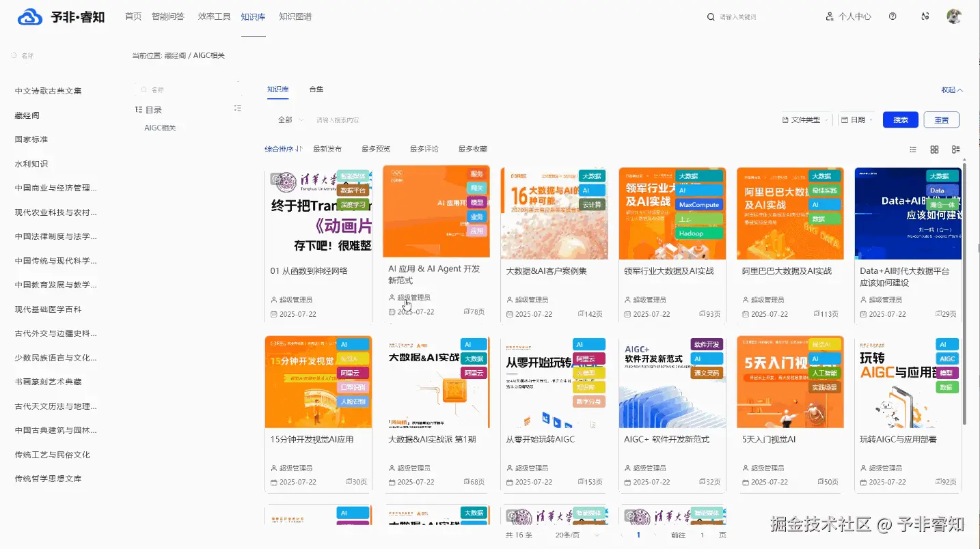Toggle the directory collapse icon beside 目录
The image size is (980, 549).
238,109
